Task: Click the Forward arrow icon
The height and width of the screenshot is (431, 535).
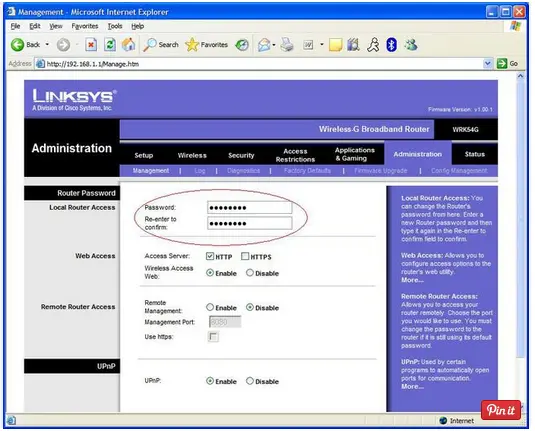Action: pos(63,45)
